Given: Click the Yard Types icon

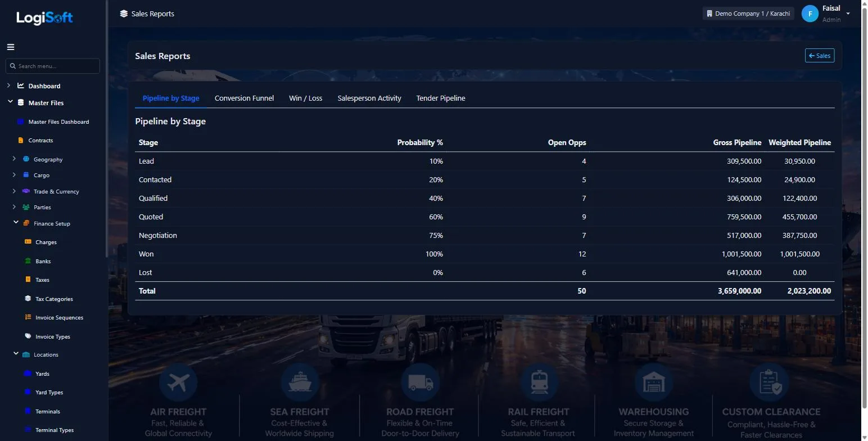Looking at the screenshot, I should 28,392.
